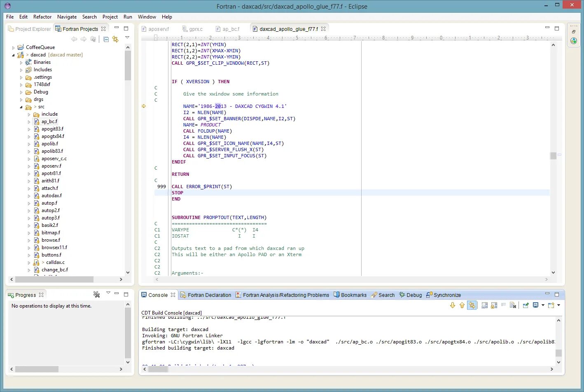
Task: Toggle Link with Editor in Fortran Projects
Action: point(115,39)
